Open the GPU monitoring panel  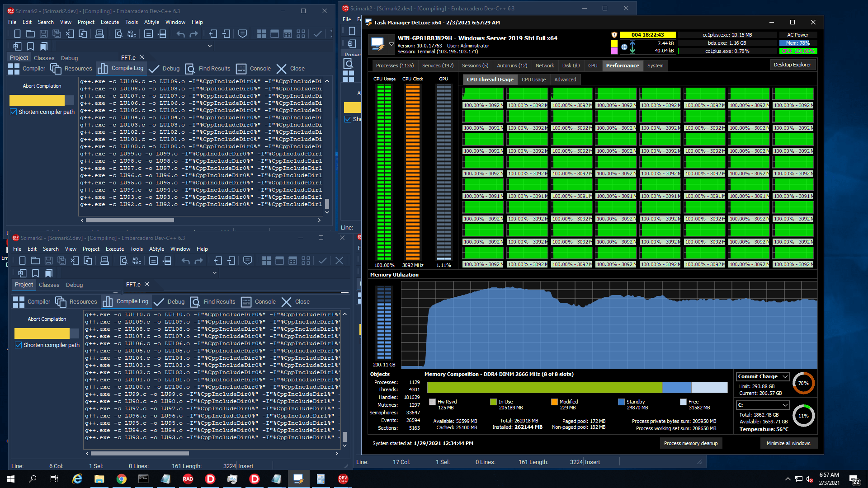(x=593, y=65)
